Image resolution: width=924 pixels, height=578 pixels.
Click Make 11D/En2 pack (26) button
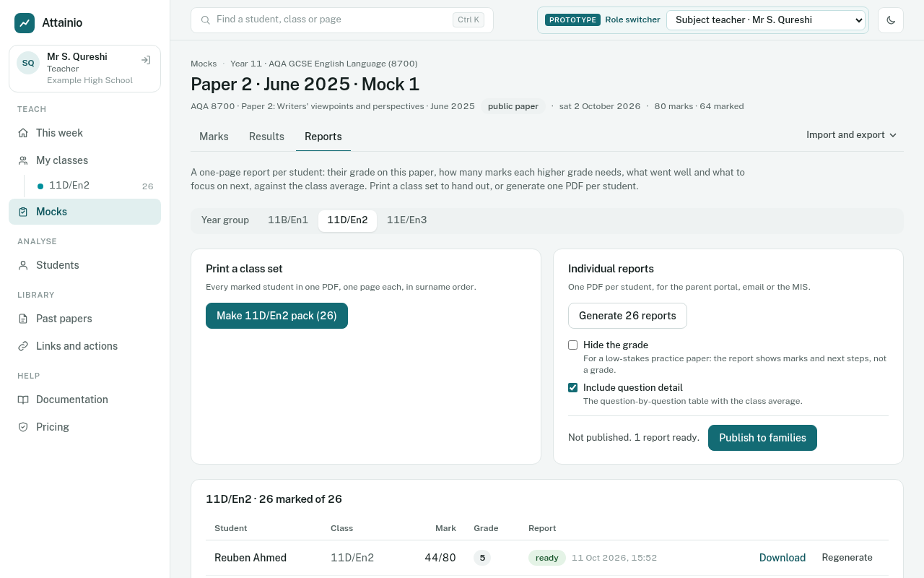(276, 316)
